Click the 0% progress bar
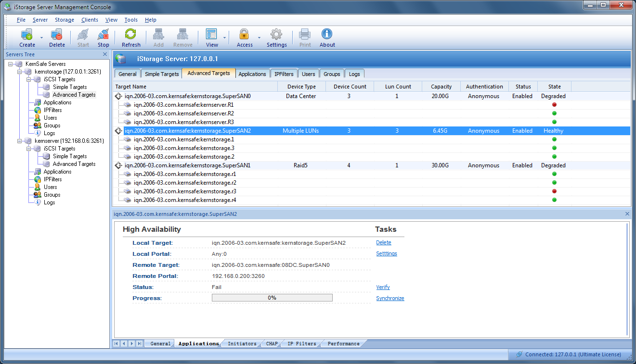The width and height of the screenshot is (636, 364). [x=272, y=298]
